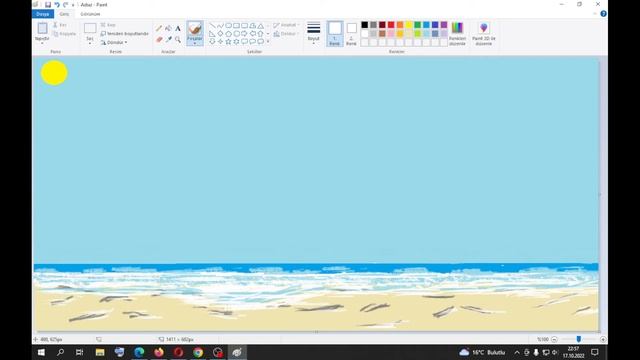The image size is (640, 360).
Task: Open the Boyut size dropdown
Action: [x=313, y=33]
